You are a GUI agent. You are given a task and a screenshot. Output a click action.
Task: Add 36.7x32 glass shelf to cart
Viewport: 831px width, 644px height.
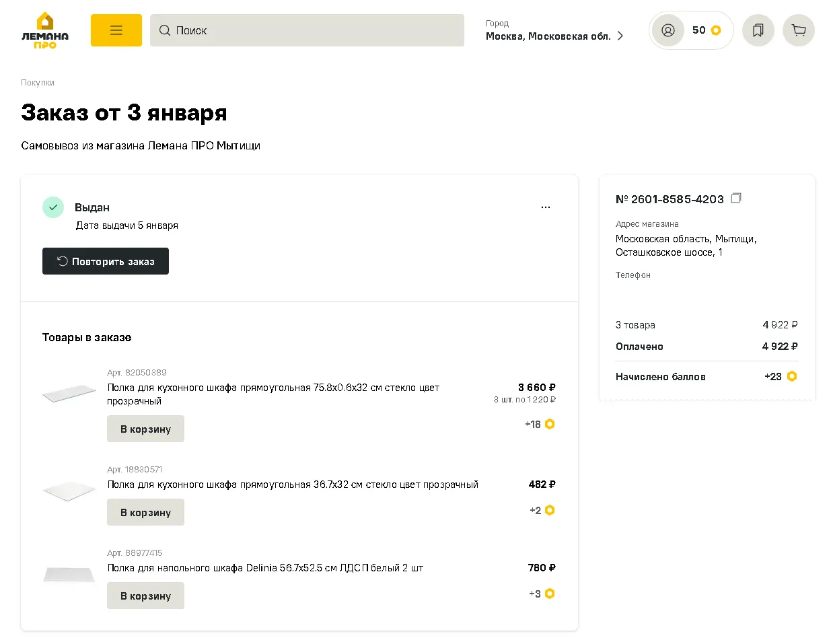[145, 512]
